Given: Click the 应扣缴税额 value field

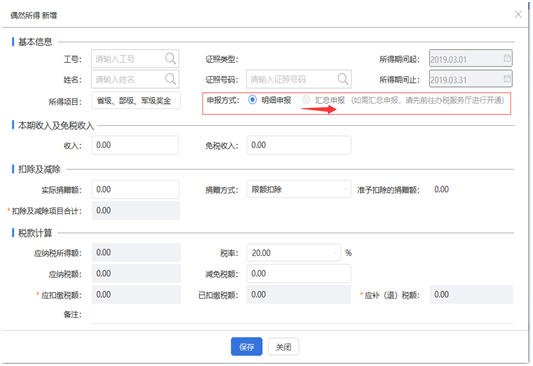Looking at the screenshot, I should 136,295.
